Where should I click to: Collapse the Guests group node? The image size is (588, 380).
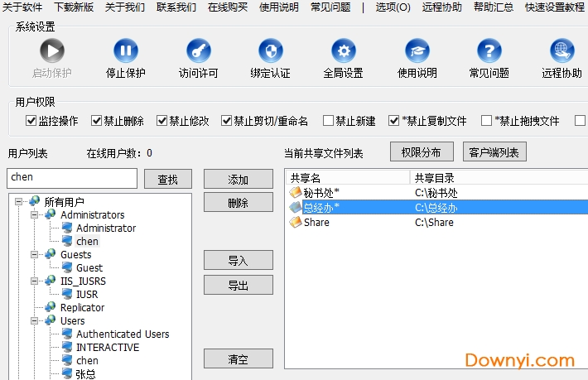pos(34,255)
